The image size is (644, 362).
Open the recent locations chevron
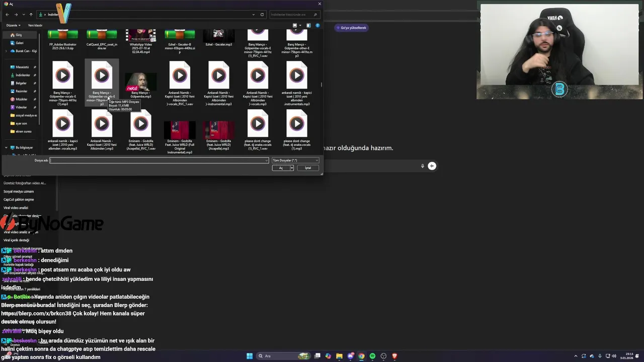(x=23, y=15)
